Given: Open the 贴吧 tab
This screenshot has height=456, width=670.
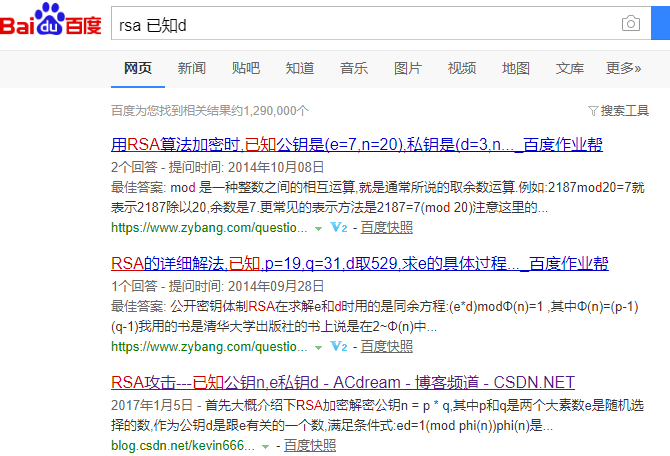Looking at the screenshot, I should pos(246,68).
